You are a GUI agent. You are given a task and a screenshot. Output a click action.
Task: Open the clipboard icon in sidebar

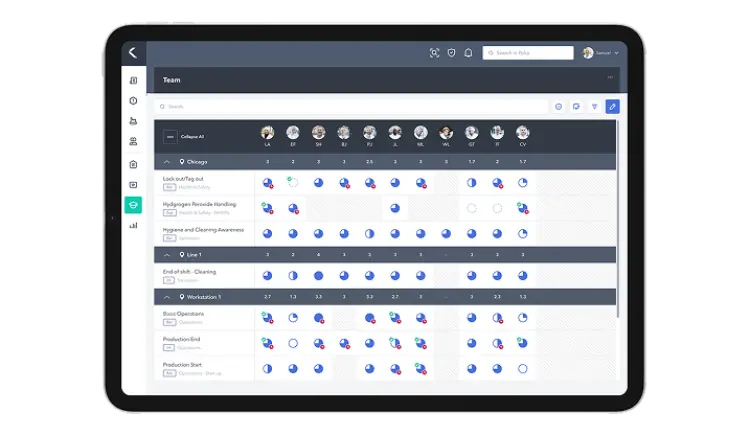point(133,164)
